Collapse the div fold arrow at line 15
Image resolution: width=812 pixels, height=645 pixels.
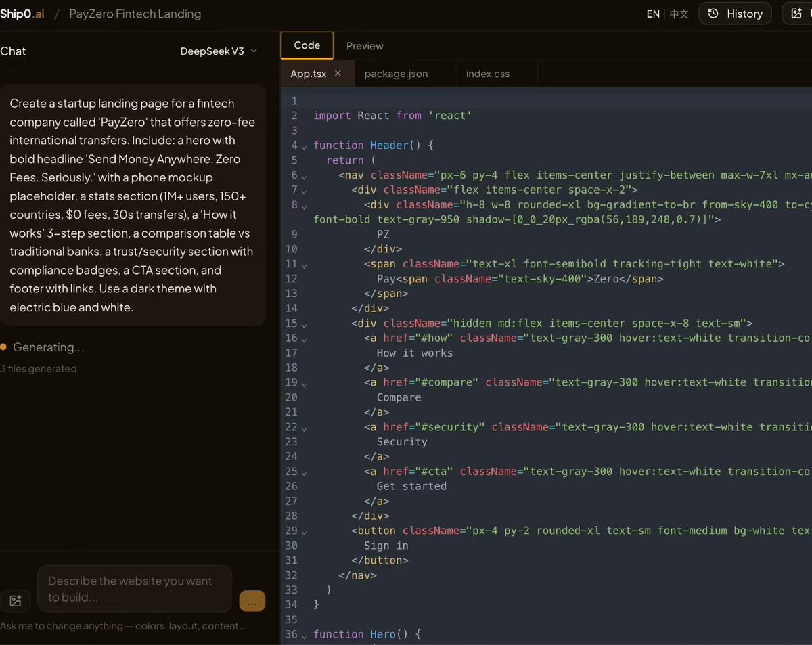(304, 324)
